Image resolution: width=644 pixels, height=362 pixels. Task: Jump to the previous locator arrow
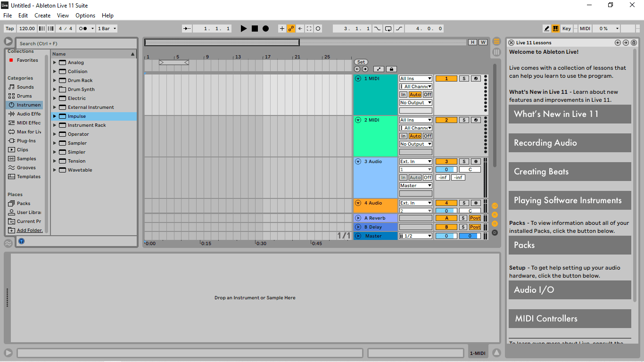coord(357,69)
